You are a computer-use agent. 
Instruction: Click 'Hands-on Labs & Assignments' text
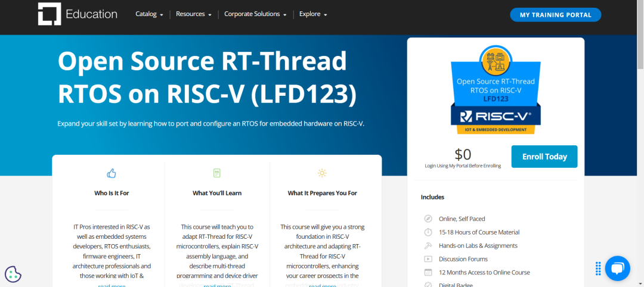[478, 245]
